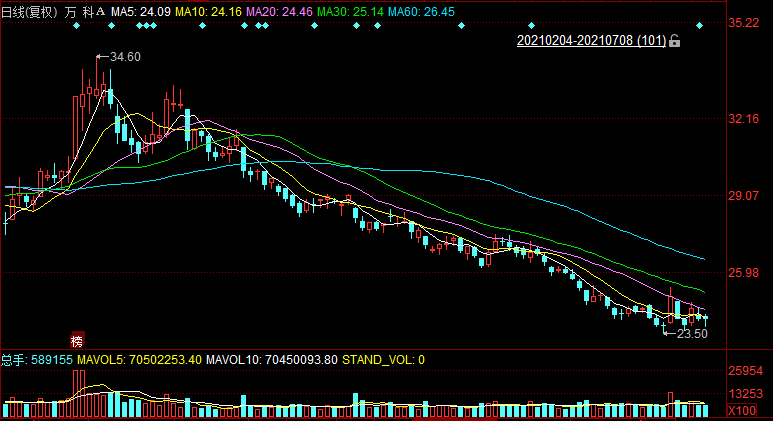Click the lock icon beside the date range

coord(674,41)
